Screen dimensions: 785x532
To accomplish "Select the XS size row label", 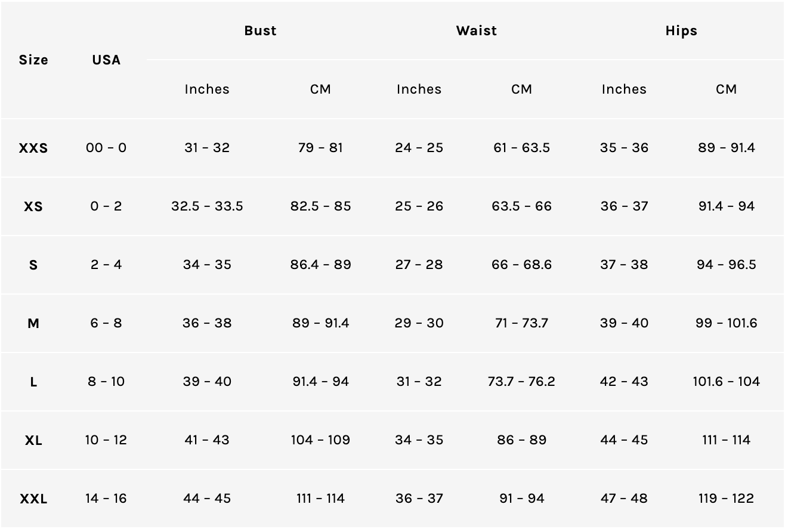I will 33,206.
